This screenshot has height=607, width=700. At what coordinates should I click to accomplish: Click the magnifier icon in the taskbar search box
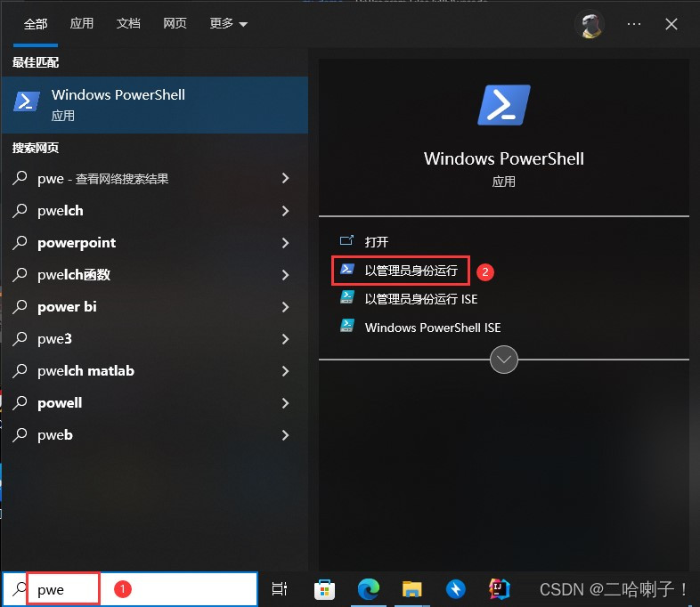(x=20, y=588)
